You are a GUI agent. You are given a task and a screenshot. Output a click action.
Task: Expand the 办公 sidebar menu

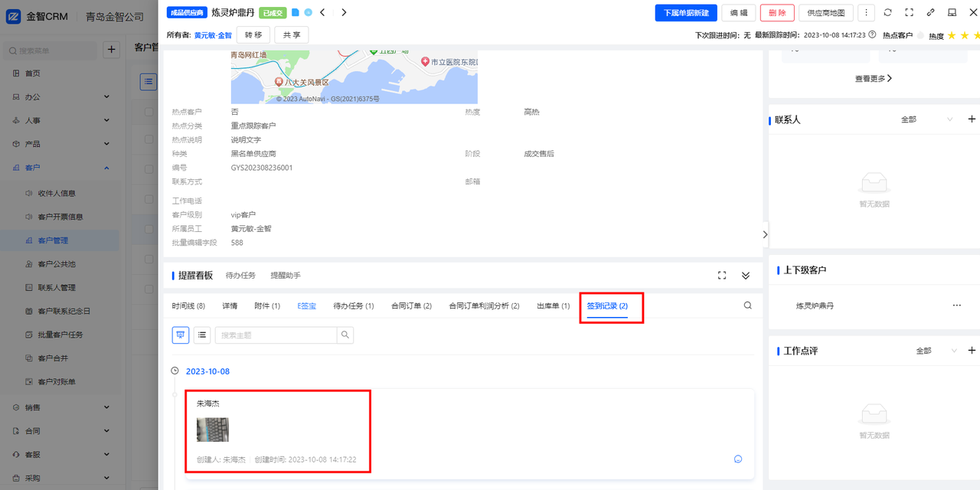point(61,97)
